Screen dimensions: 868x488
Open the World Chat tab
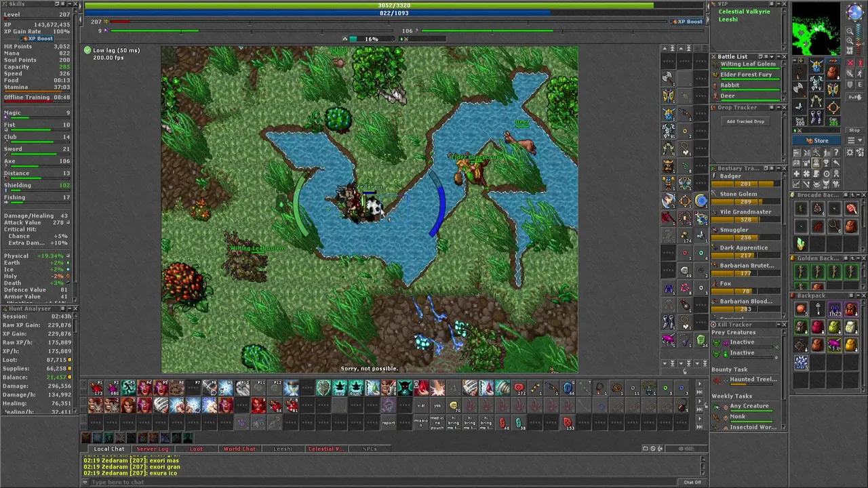click(x=239, y=449)
